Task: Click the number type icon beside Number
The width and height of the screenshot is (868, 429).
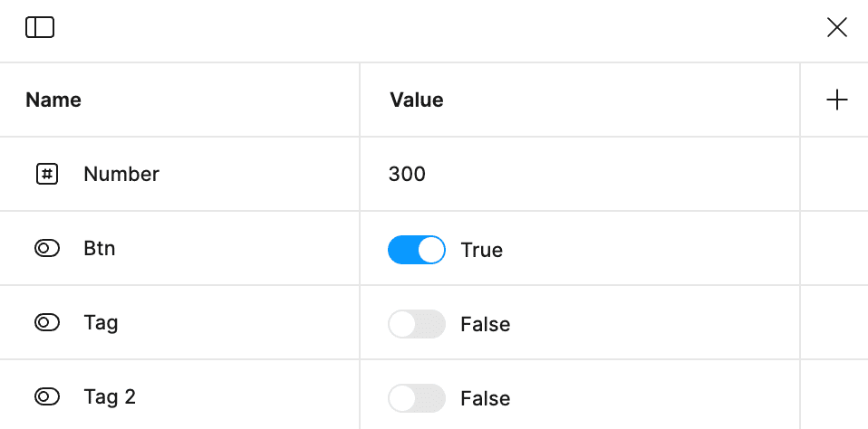Action: (x=47, y=174)
